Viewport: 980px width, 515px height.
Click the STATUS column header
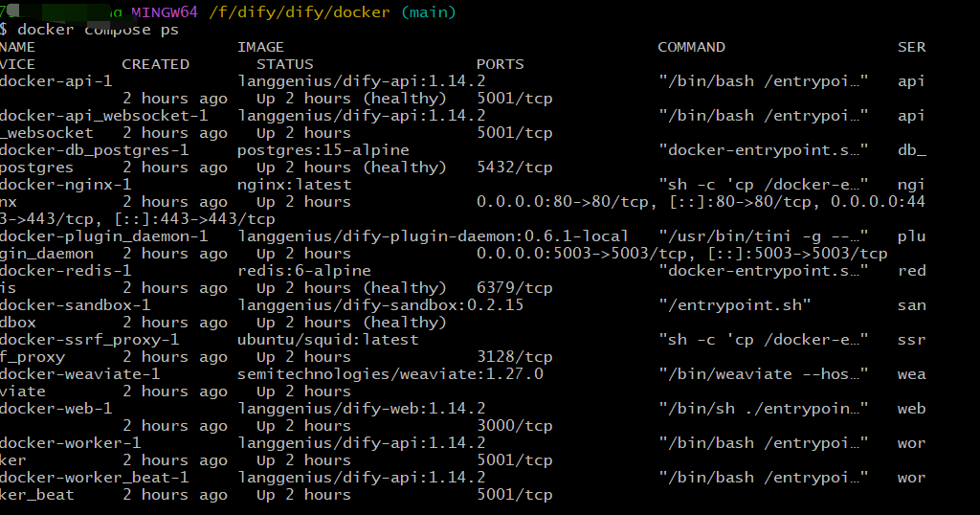pos(285,64)
